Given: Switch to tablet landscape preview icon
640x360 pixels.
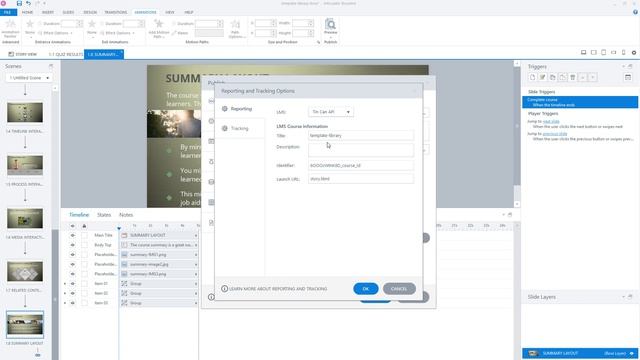Looking at the screenshot, I should pyautogui.click(x=594, y=52).
